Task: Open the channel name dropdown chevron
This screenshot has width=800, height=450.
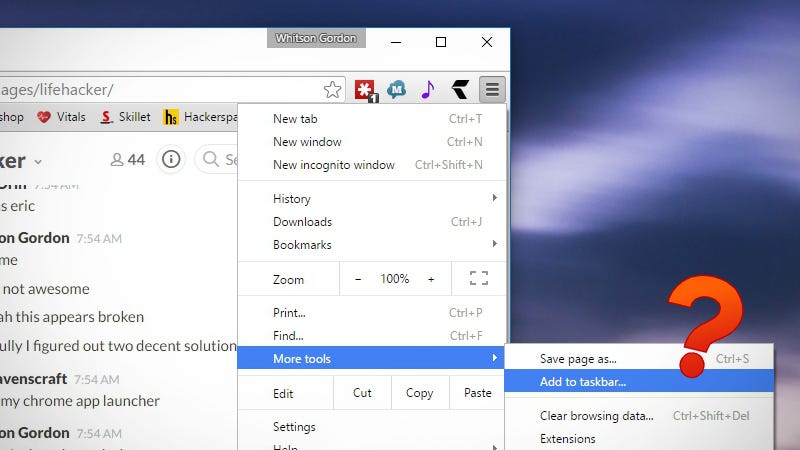Action: pyautogui.click(x=38, y=162)
